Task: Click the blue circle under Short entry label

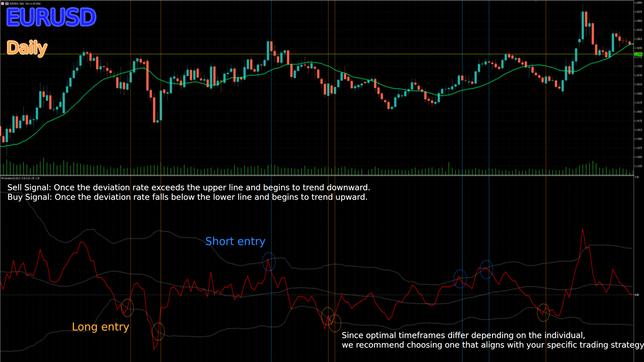Action: pos(269,262)
